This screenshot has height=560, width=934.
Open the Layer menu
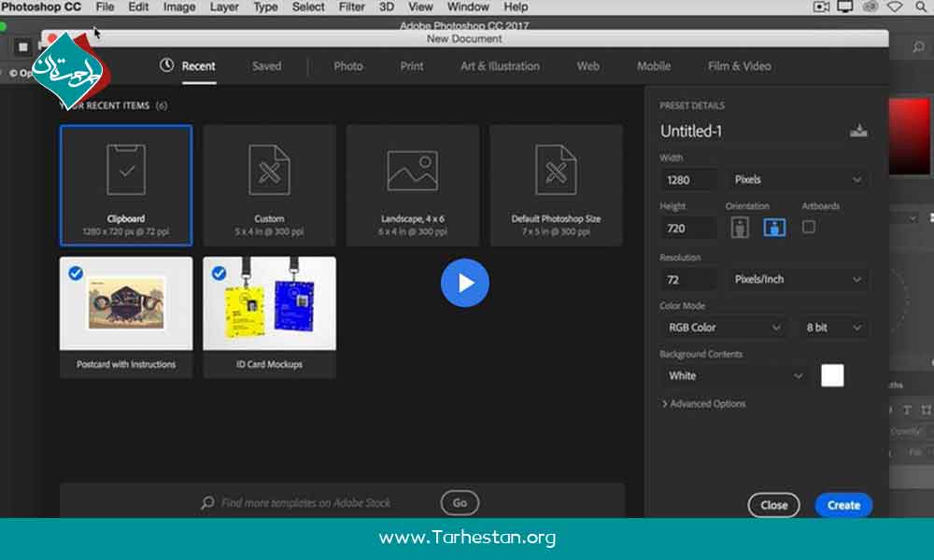point(224,7)
